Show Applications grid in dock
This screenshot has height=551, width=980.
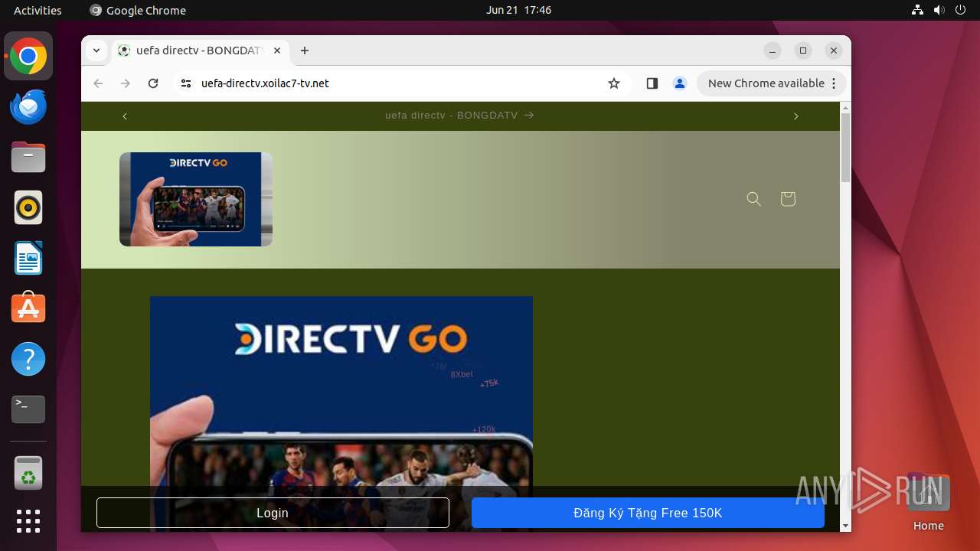[28, 521]
